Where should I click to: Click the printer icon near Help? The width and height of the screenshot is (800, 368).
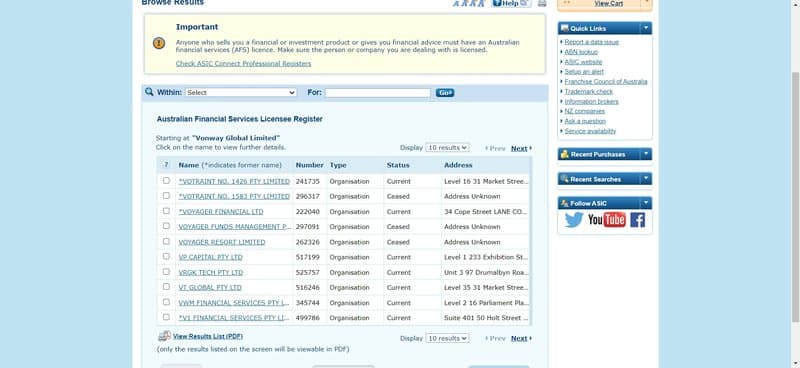[542, 3]
